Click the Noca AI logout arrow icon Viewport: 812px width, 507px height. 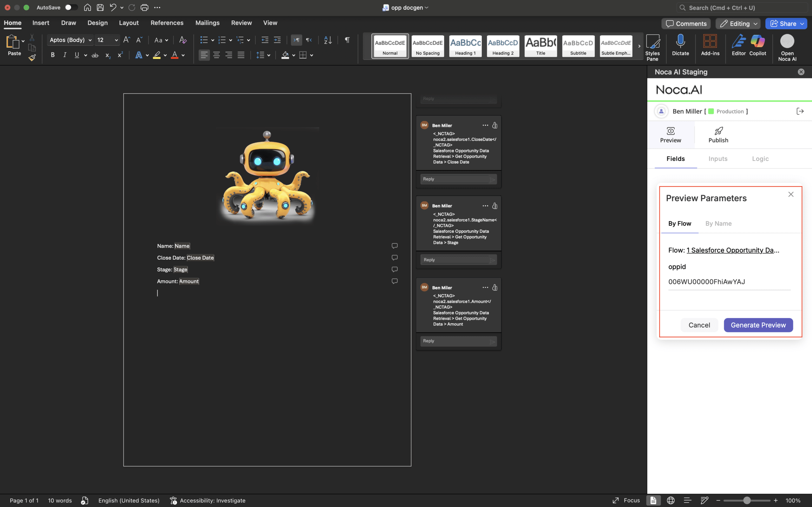coord(800,111)
